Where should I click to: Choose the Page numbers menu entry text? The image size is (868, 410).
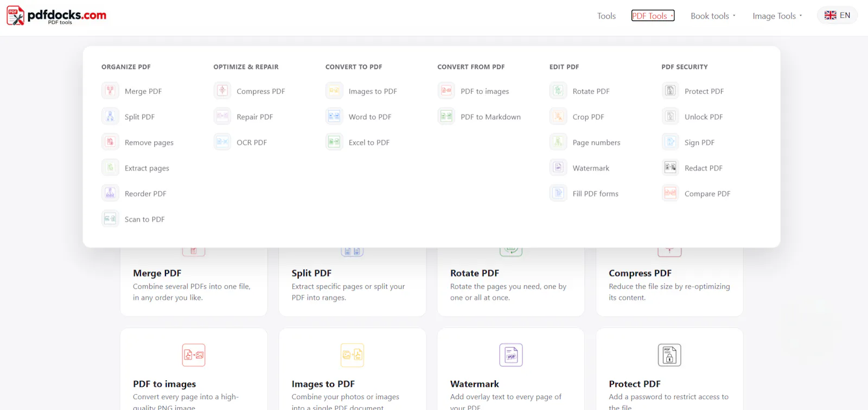[x=596, y=142]
